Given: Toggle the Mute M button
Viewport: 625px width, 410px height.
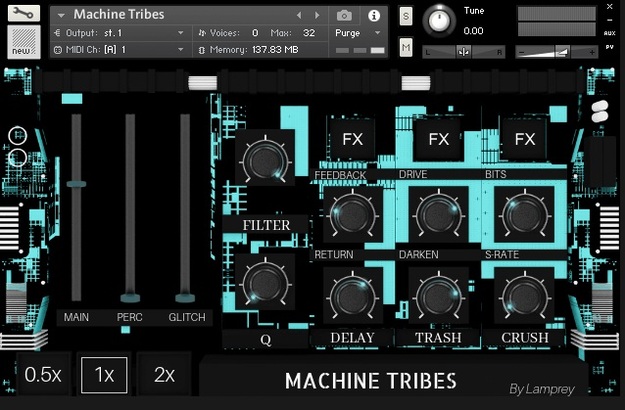Looking at the screenshot, I should pos(406,47).
